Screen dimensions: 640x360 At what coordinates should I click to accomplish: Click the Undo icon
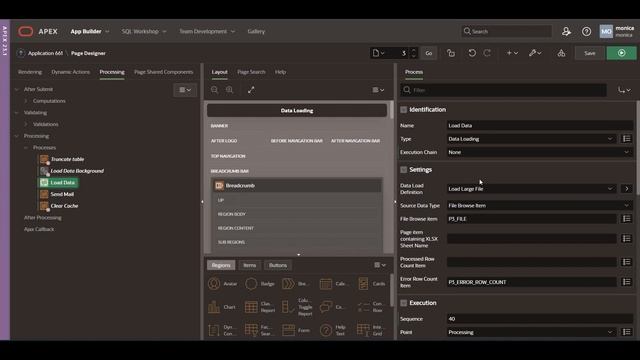coord(472,53)
